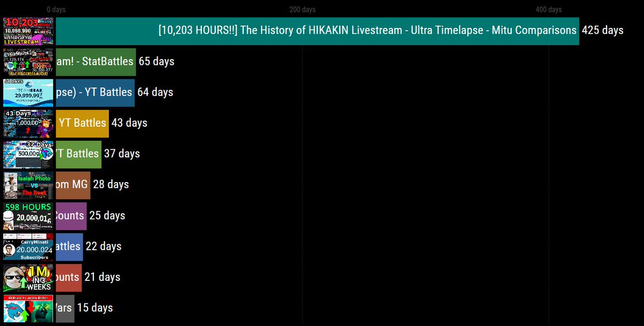The image size is (644, 326).
Task: Select the '200 days' axis label
Action: tap(302, 10)
